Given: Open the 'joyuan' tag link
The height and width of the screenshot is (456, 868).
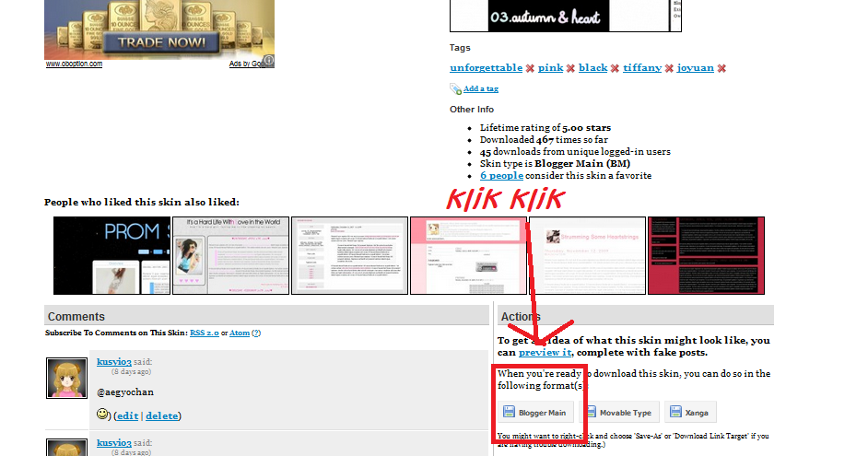Looking at the screenshot, I should coord(696,67).
